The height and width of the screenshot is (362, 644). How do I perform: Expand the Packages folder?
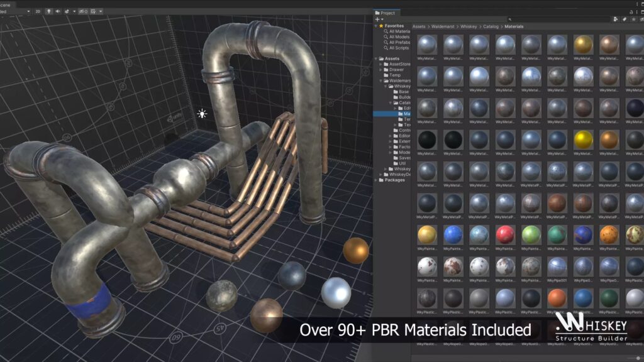[377, 180]
